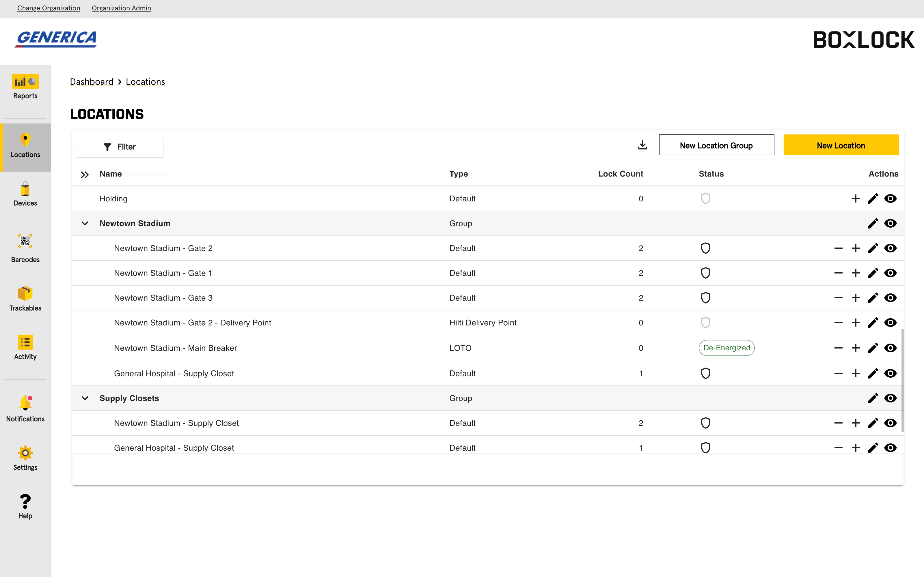This screenshot has width=924, height=577.
Task: Collapse the Supply Closets group
Action: [85, 398]
